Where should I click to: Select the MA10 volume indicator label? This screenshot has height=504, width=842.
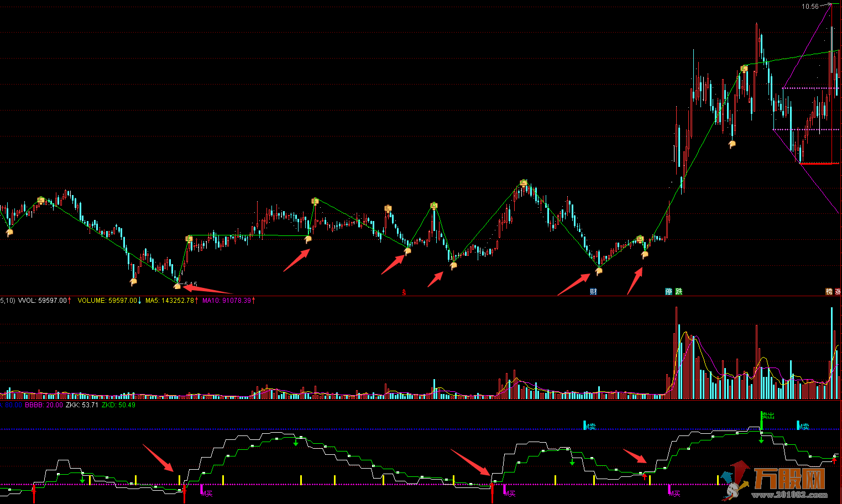click(x=227, y=301)
